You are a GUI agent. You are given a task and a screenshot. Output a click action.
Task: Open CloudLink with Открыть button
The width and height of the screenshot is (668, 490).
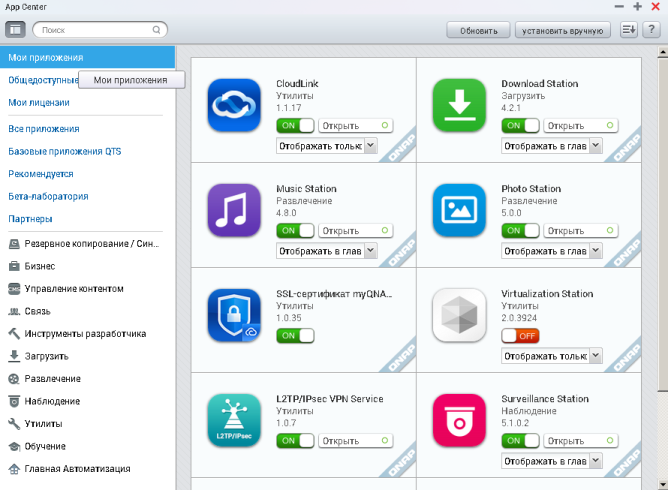coord(356,126)
